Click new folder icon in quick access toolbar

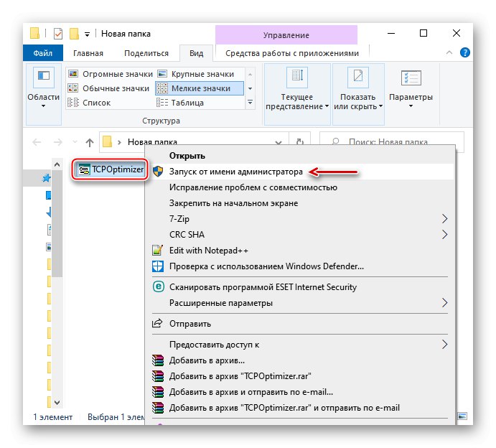(74, 34)
